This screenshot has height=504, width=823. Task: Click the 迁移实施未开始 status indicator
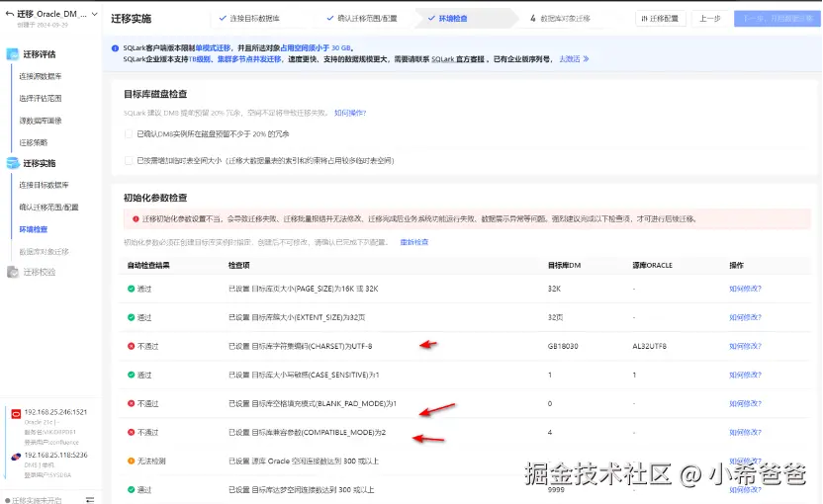pos(34,500)
